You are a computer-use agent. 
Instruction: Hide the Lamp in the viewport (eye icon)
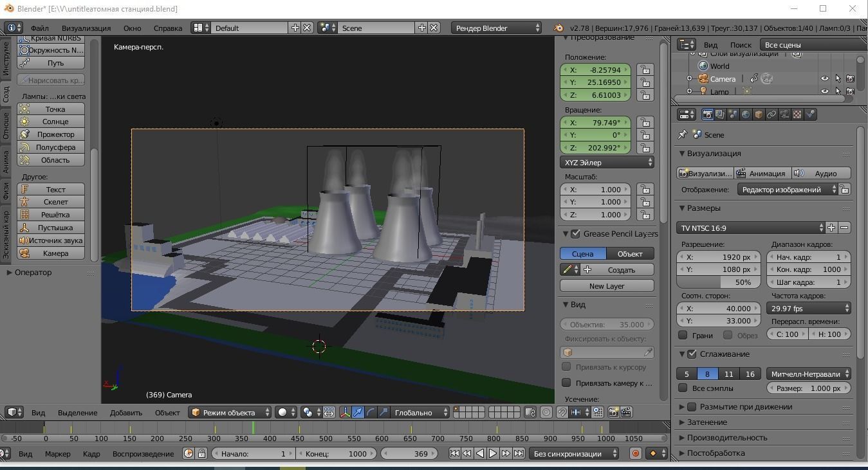click(x=825, y=91)
